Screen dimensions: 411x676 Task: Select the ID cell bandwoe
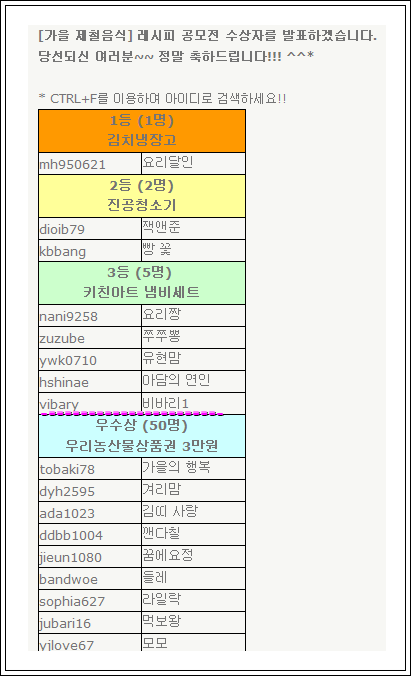coord(90,579)
